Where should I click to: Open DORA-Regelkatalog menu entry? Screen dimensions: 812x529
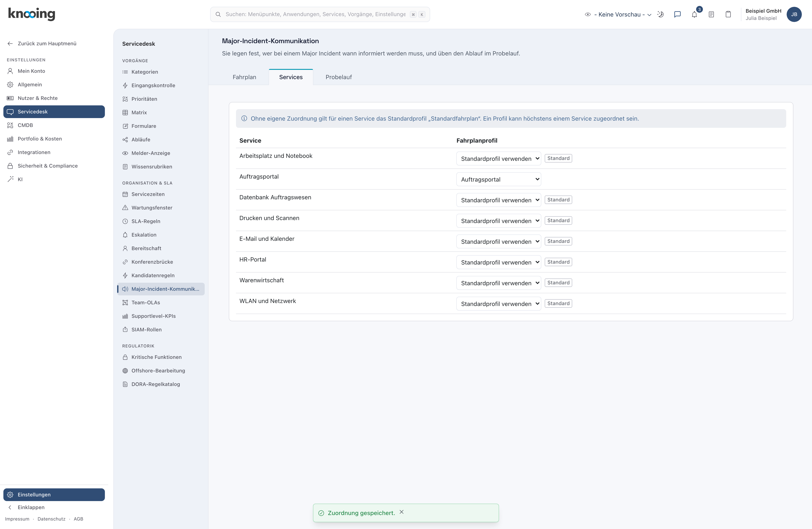161,384
